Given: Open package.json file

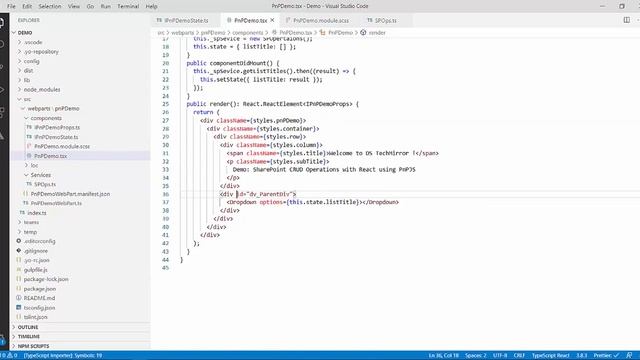Looking at the screenshot, I should pos(40,289).
